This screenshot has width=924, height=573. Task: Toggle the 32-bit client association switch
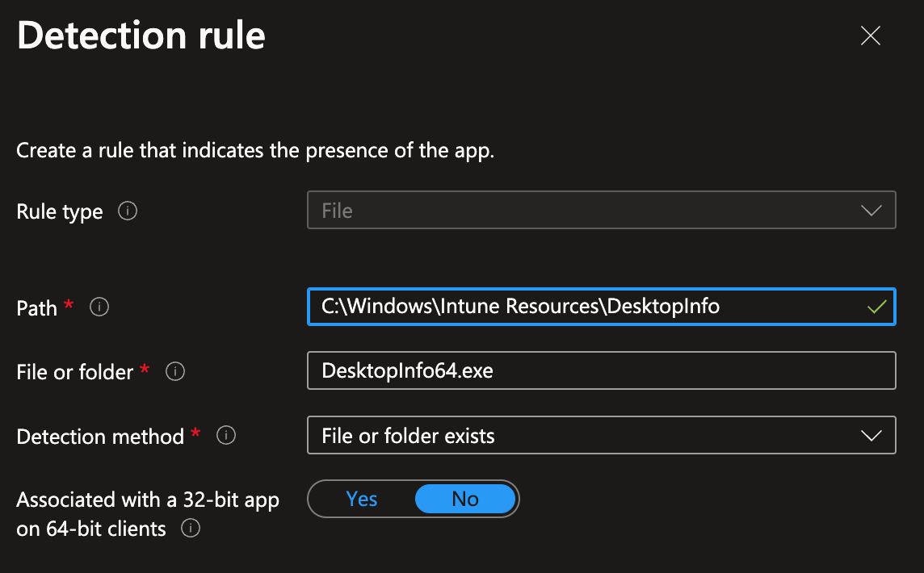coord(412,499)
